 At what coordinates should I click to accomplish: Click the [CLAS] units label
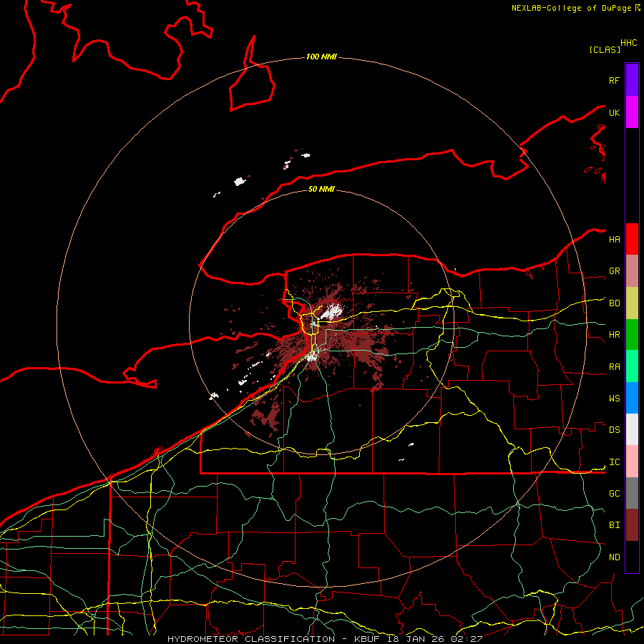click(x=605, y=49)
